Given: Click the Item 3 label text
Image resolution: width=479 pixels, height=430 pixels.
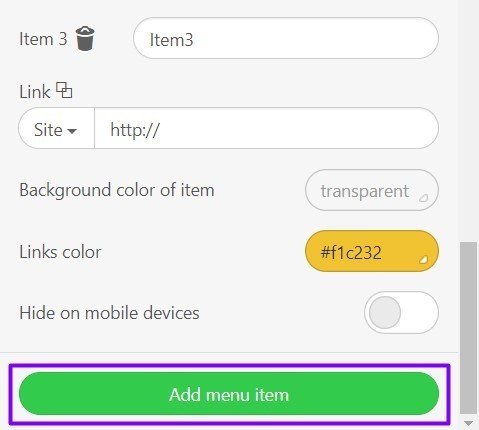Looking at the screenshot, I should pos(43,39).
